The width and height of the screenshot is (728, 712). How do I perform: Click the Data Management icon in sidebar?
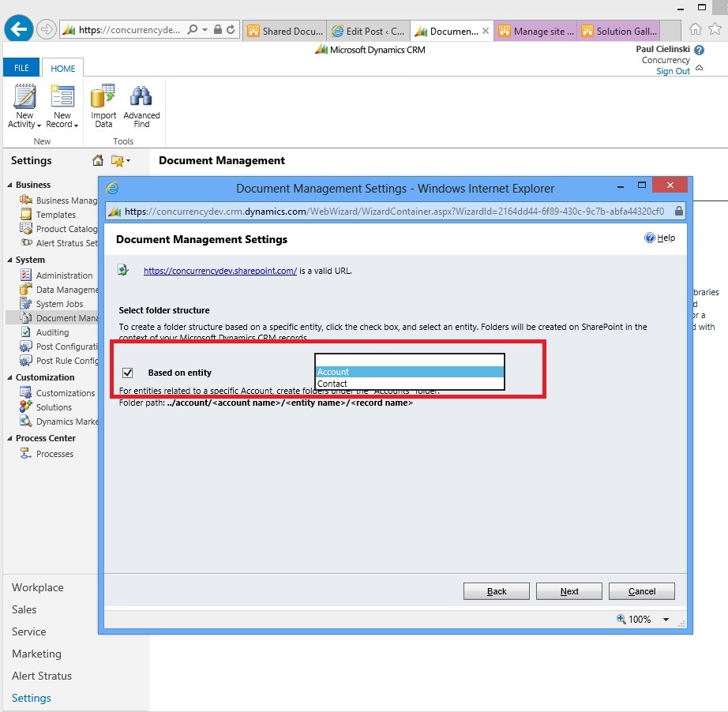point(26,289)
